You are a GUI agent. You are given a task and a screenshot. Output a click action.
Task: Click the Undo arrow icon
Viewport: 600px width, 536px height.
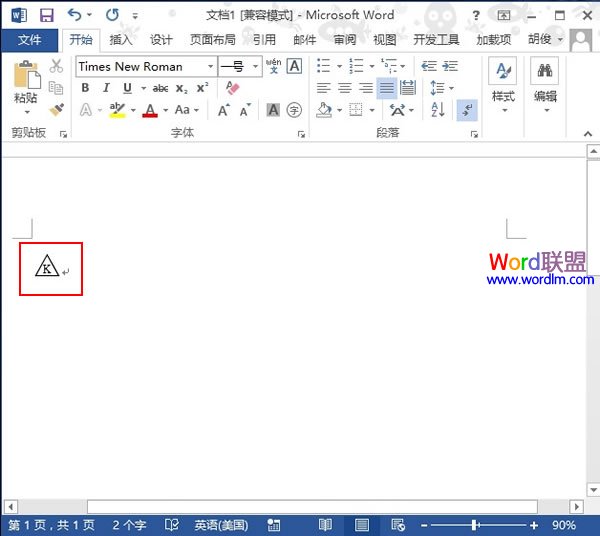pos(75,15)
